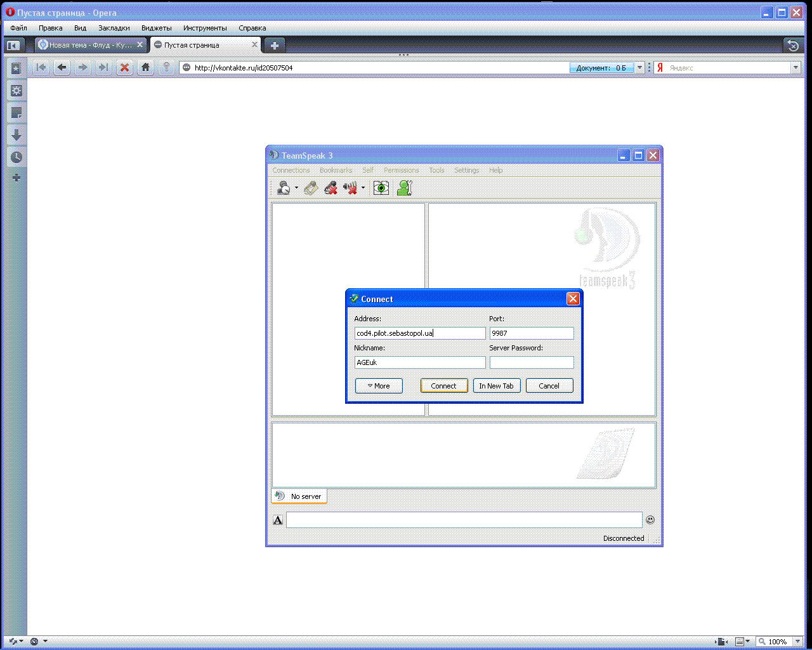The width and height of the screenshot is (812, 650).
Task: Go forward with the Opera forward arrow
Action: point(82,67)
